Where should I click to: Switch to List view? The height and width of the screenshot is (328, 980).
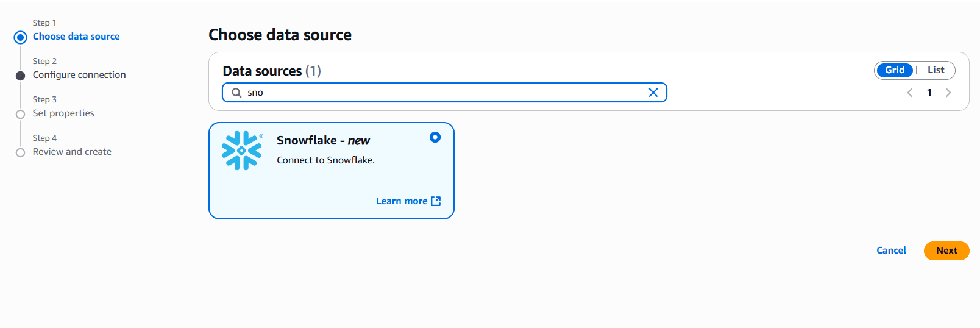tap(936, 70)
